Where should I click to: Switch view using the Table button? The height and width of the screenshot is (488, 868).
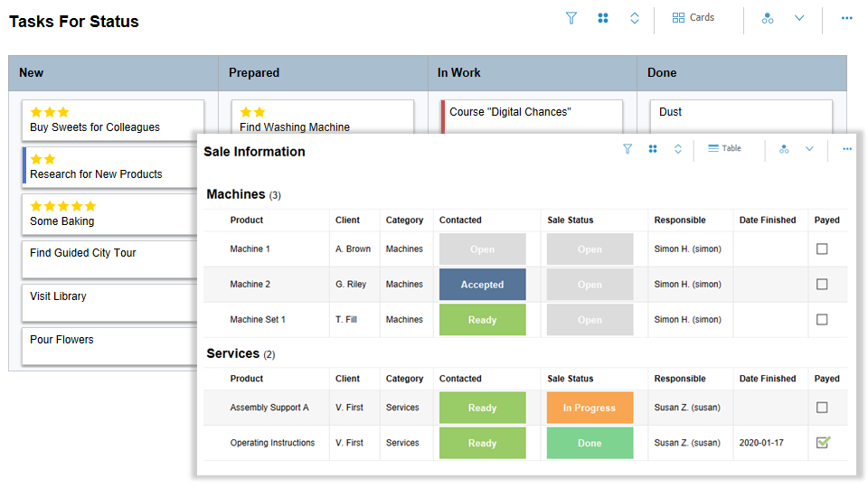(x=724, y=149)
